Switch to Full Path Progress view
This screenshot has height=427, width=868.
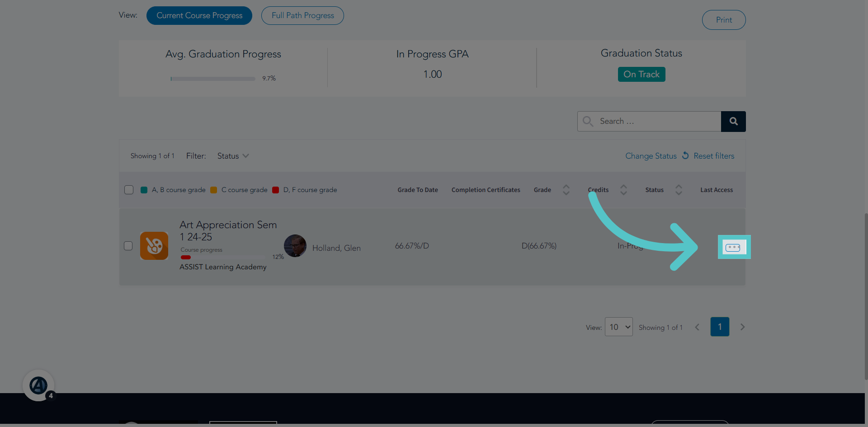pos(302,15)
